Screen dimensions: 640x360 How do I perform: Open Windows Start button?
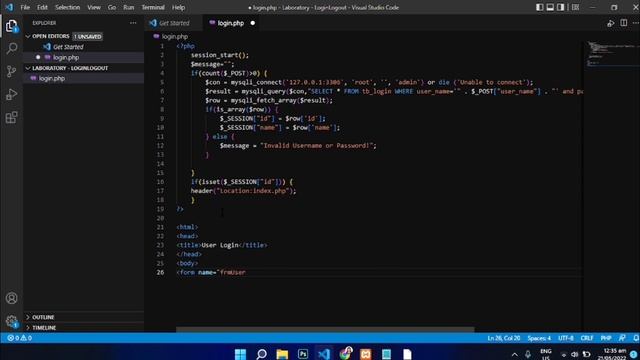pos(240,353)
